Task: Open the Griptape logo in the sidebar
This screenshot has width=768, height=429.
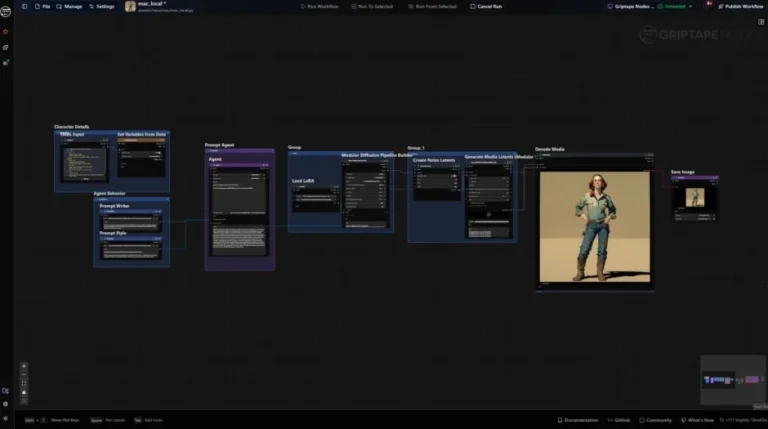Action: (6, 11)
